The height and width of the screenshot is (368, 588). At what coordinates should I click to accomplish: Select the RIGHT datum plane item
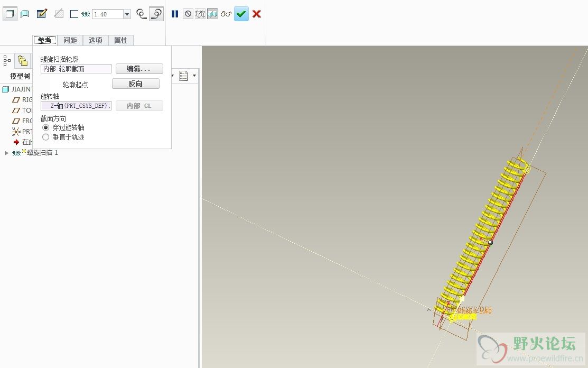pos(22,100)
